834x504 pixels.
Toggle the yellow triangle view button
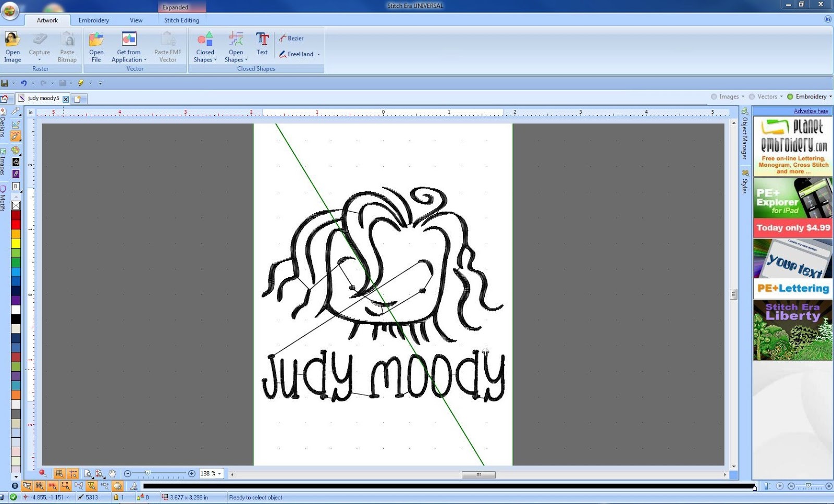click(92, 486)
